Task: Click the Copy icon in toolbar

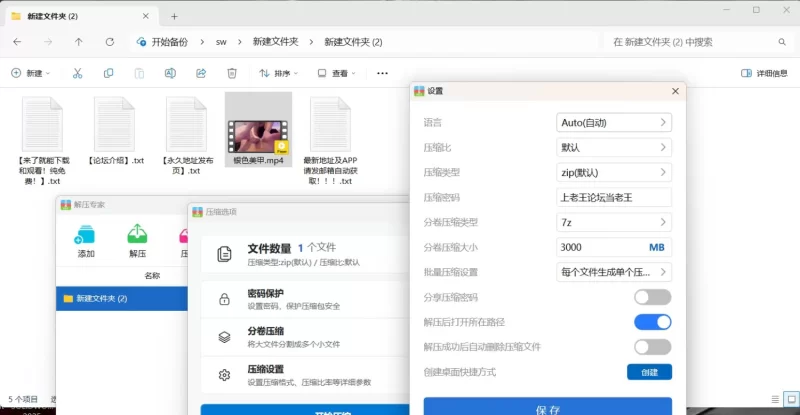Action: [x=109, y=74]
